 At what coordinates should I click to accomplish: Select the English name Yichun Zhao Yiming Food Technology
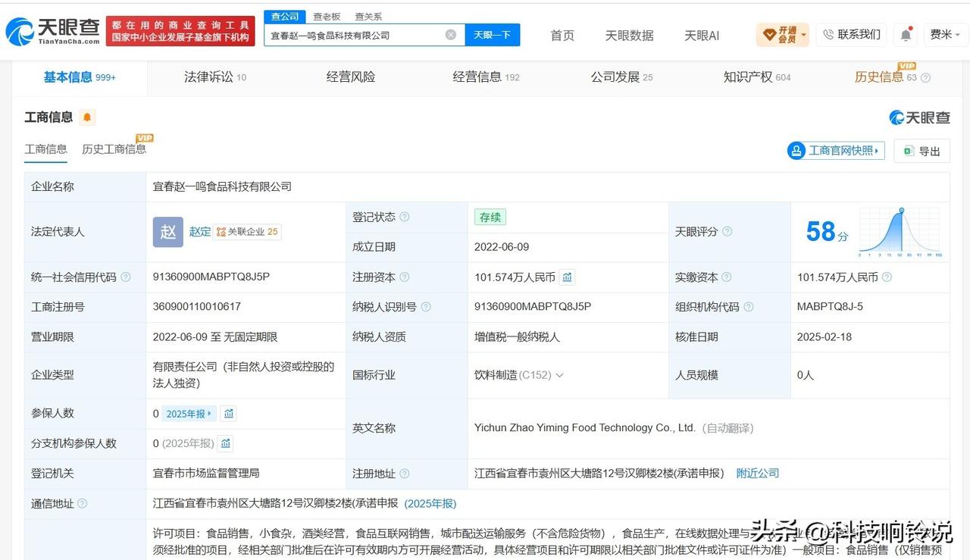coord(585,428)
